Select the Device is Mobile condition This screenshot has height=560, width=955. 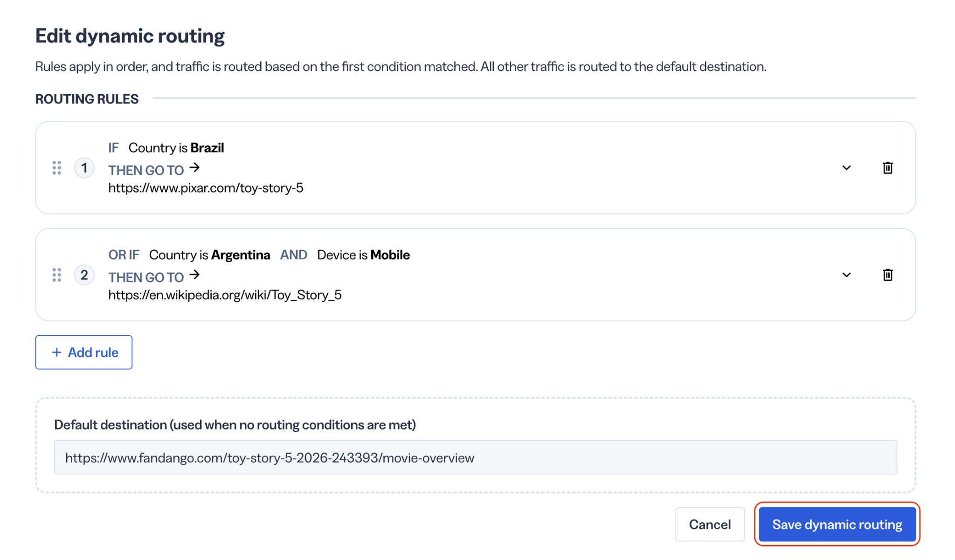(363, 255)
